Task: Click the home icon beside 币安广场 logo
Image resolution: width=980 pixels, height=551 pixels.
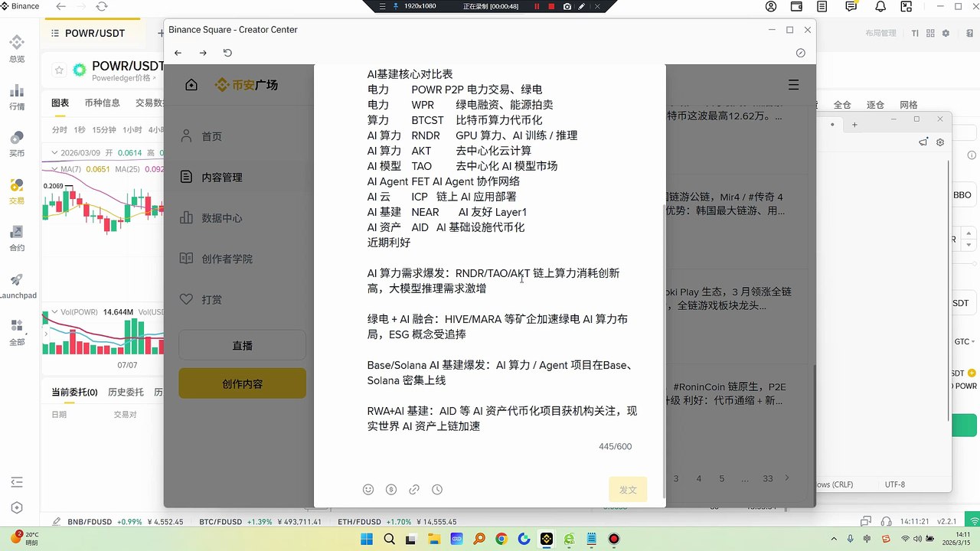Action: pyautogui.click(x=191, y=85)
